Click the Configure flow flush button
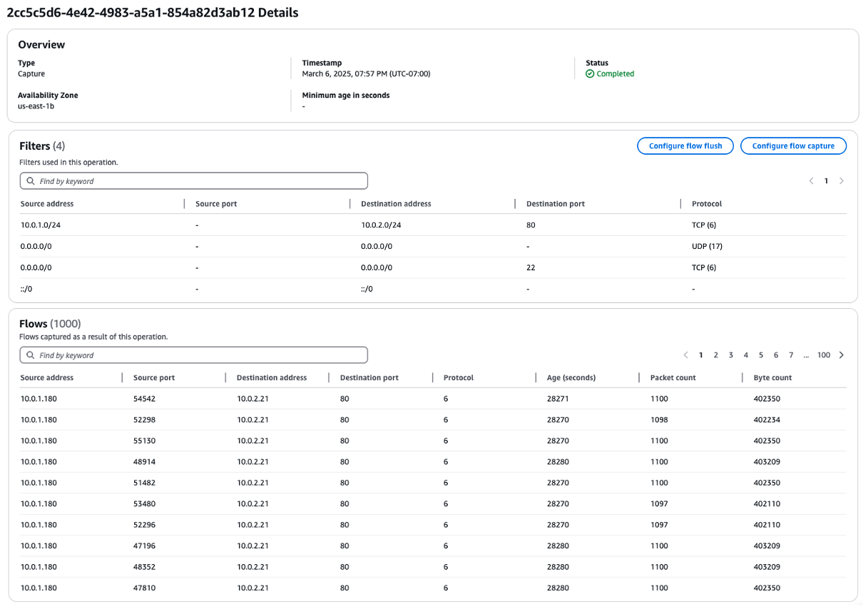 point(685,146)
